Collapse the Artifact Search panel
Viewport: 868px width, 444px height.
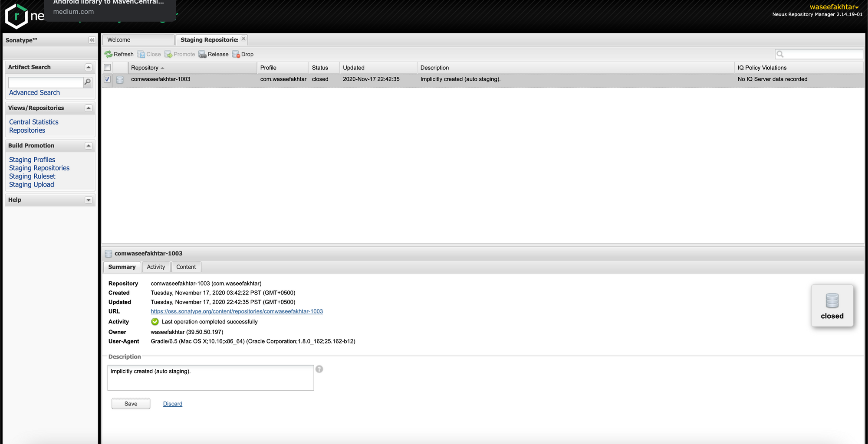(89, 67)
